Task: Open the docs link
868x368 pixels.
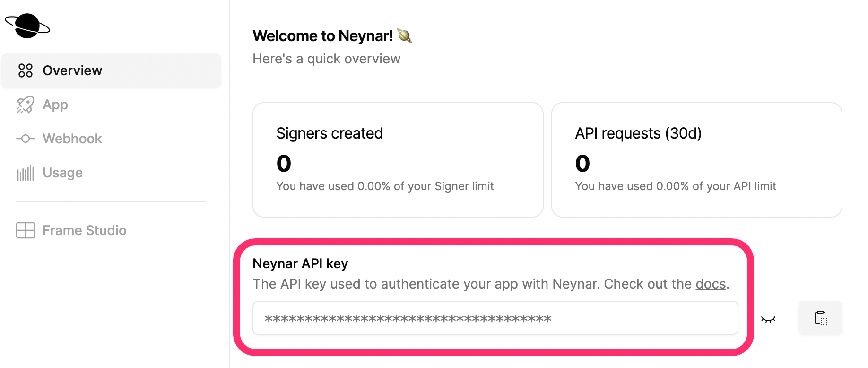Action: coord(711,284)
